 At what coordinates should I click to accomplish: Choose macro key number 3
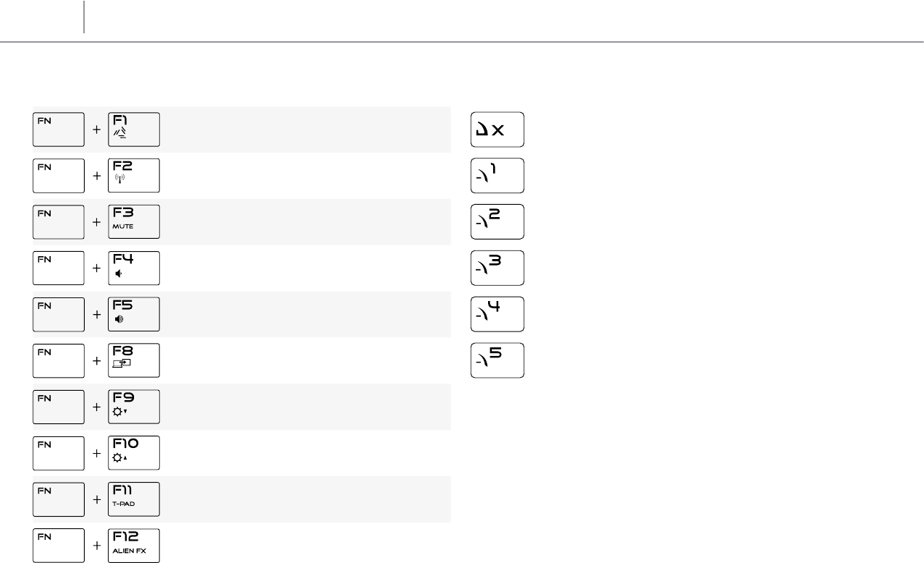click(497, 268)
